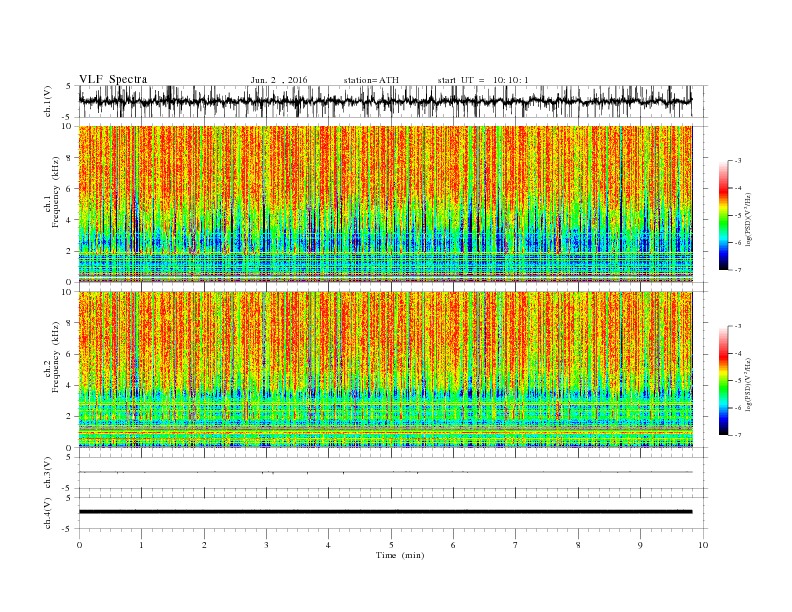The image size is (792, 612).
Task: Click the "8" kHz tick of ch.2 spectrogram
Action: 69,323
